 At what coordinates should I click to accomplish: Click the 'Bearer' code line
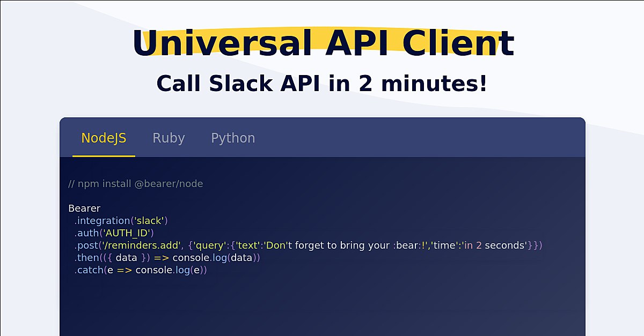click(84, 208)
